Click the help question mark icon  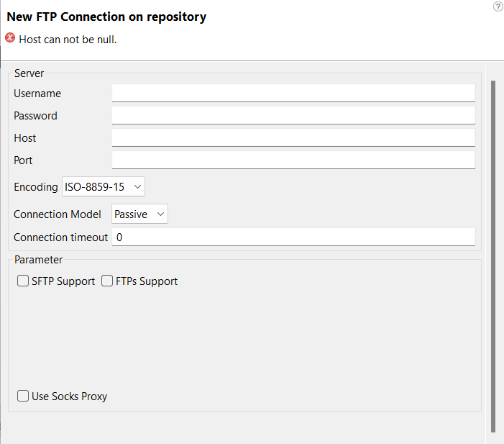coord(498,6)
